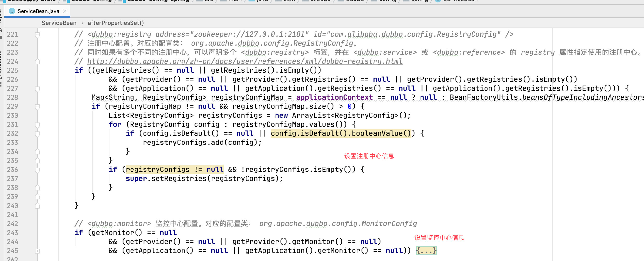Screen dimensions: 644x261
Task: Select the ServiceBean.java editor tab
Action: [x=37, y=11]
